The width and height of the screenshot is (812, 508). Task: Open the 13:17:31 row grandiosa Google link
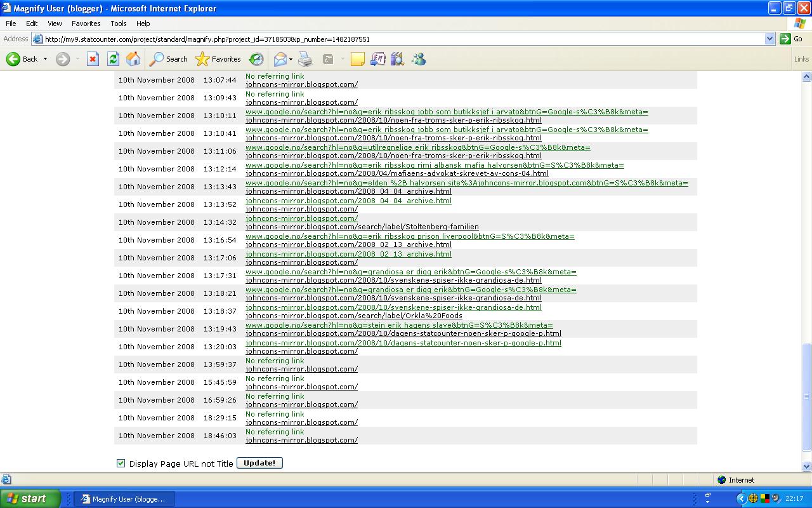411,272
